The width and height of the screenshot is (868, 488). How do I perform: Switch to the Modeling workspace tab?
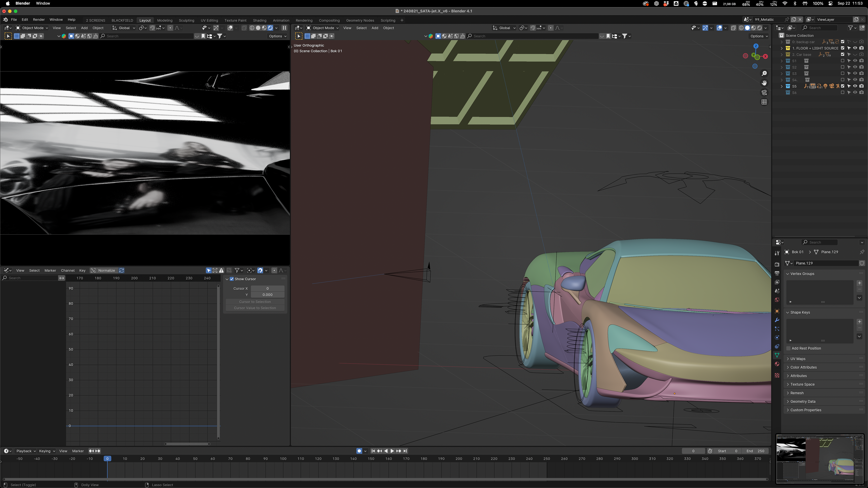coord(165,20)
